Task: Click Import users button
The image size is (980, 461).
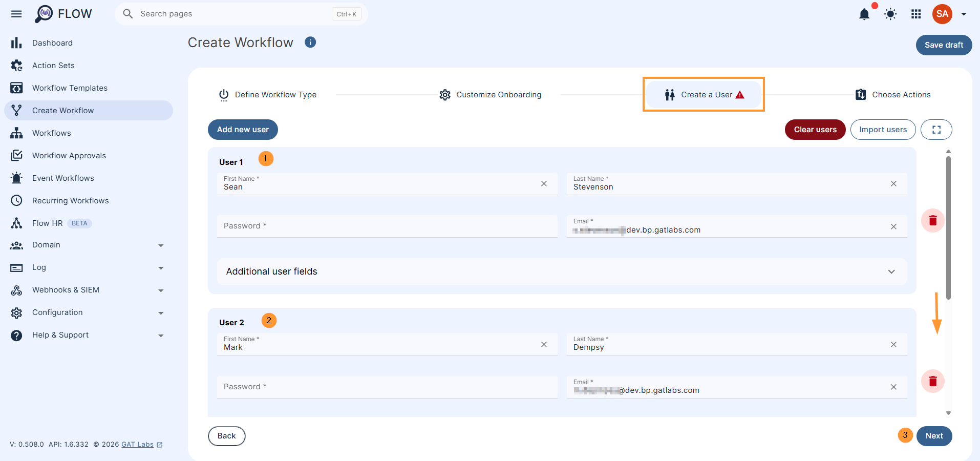Action: pos(883,130)
